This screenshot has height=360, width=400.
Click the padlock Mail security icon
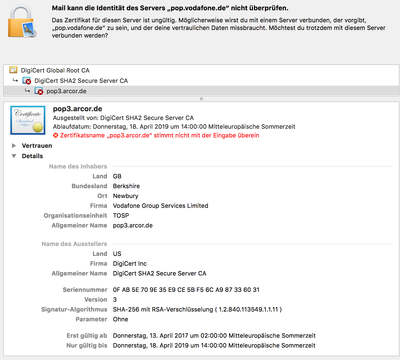pos(21,21)
